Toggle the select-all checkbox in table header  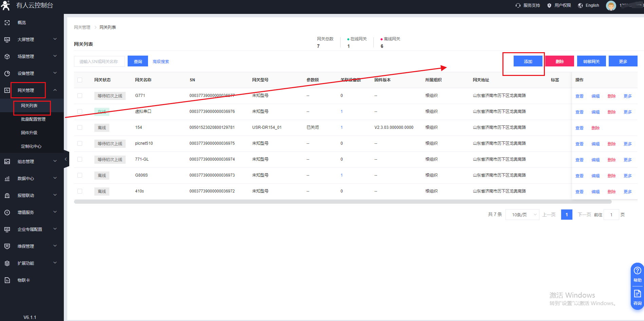pyautogui.click(x=80, y=80)
